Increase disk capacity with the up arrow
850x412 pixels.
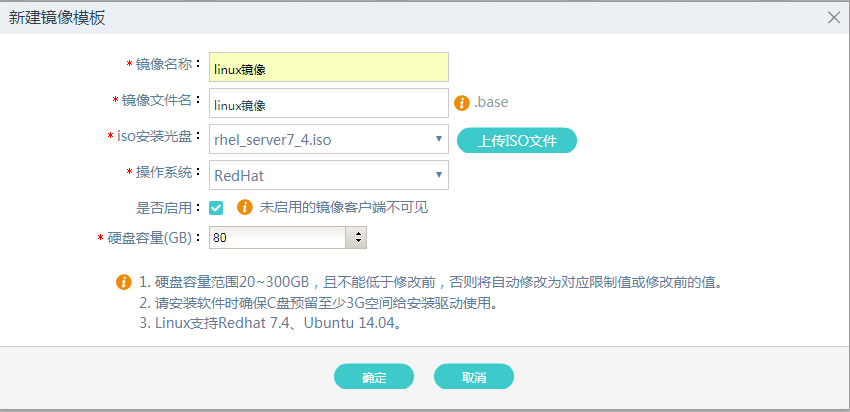tap(358, 233)
